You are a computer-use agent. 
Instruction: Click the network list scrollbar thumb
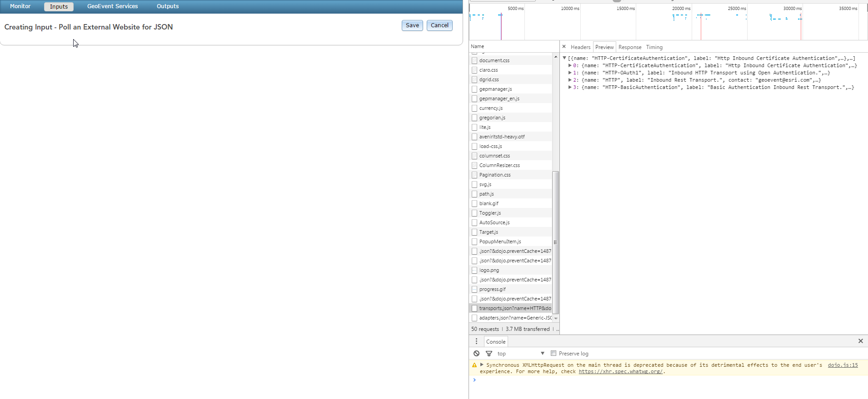click(x=555, y=242)
